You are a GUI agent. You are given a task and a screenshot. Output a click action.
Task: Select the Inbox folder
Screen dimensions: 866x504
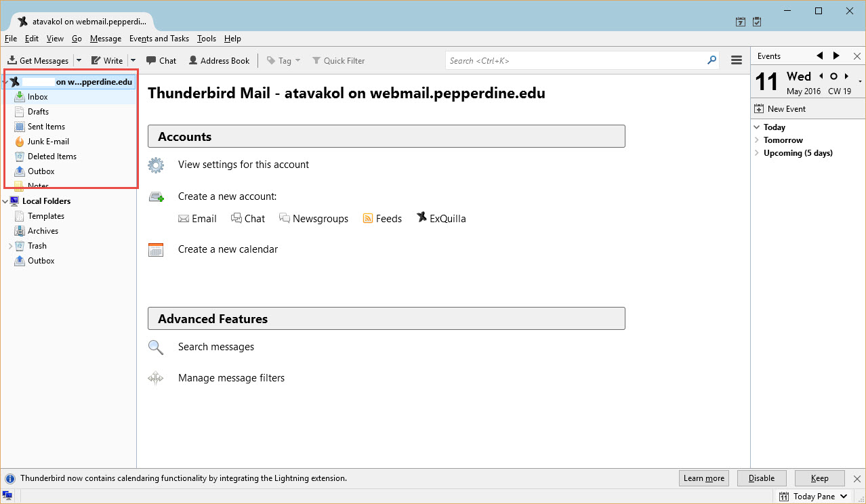(37, 97)
